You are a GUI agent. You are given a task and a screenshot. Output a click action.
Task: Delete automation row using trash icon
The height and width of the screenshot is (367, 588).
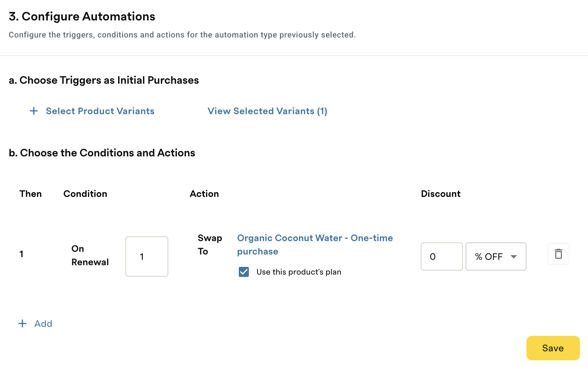coord(559,254)
